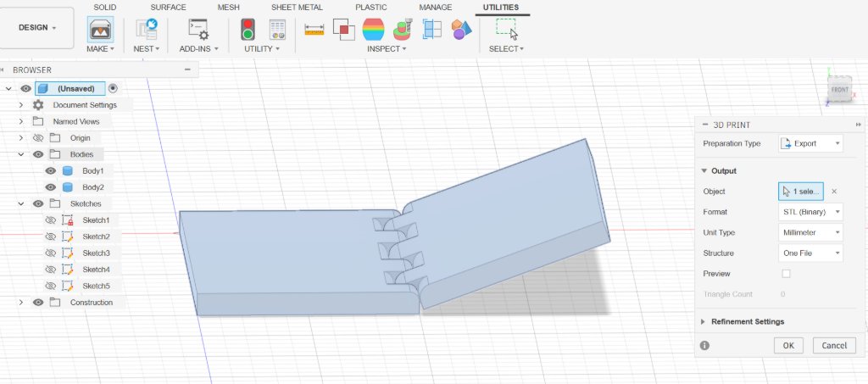Select the Interference tool icon
This screenshot has width=868, height=384.
(344, 30)
